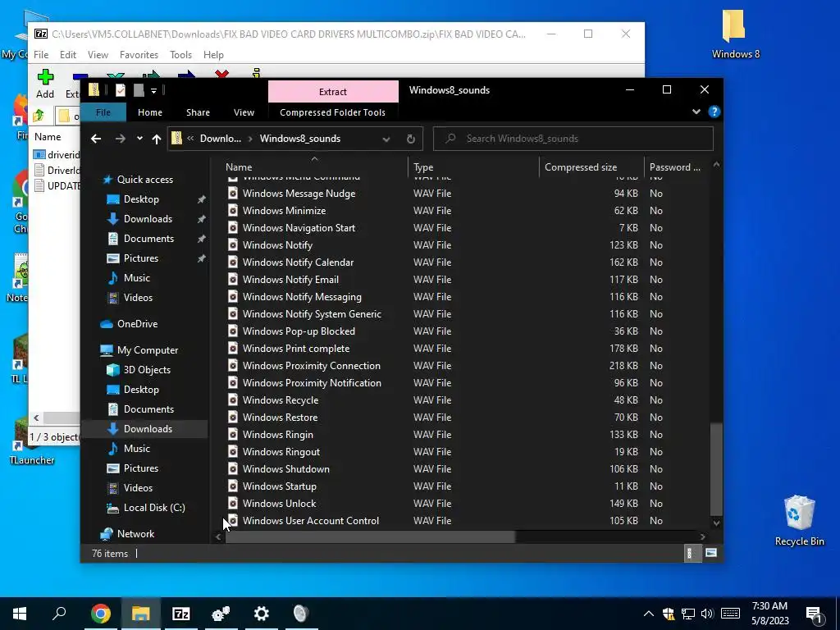Go up one folder level arrow

157,139
